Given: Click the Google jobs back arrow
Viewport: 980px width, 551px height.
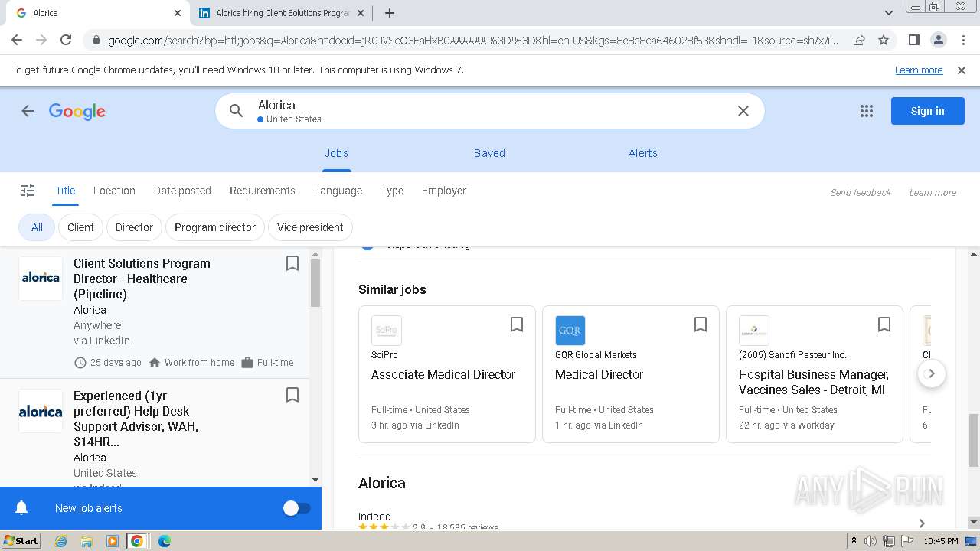Looking at the screenshot, I should (x=28, y=111).
